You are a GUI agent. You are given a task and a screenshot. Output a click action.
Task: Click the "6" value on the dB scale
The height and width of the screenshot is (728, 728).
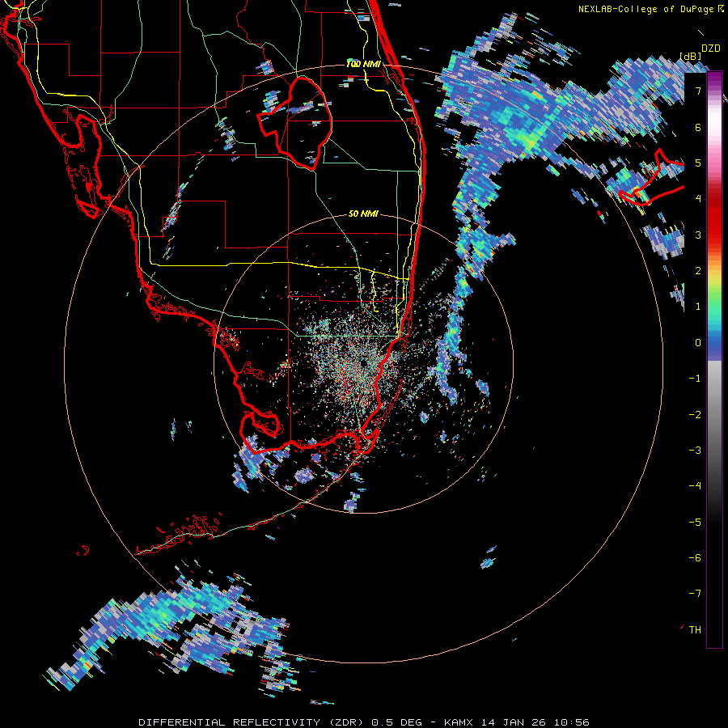[698, 127]
